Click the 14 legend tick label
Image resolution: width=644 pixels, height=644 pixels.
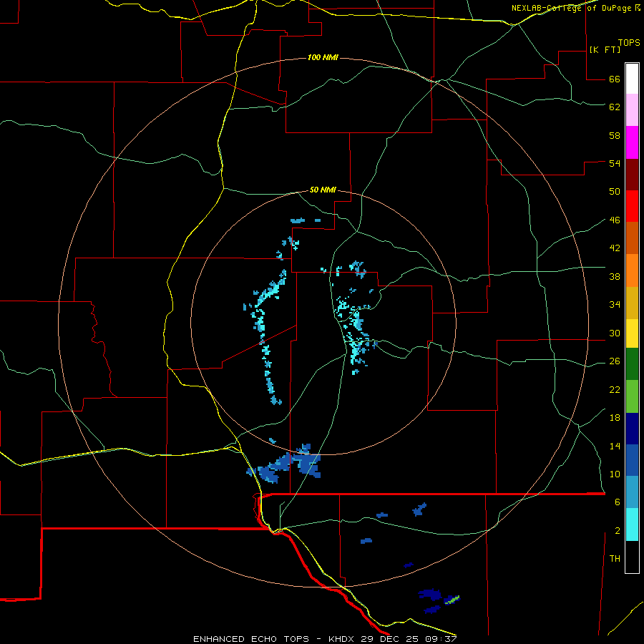coord(615,446)
